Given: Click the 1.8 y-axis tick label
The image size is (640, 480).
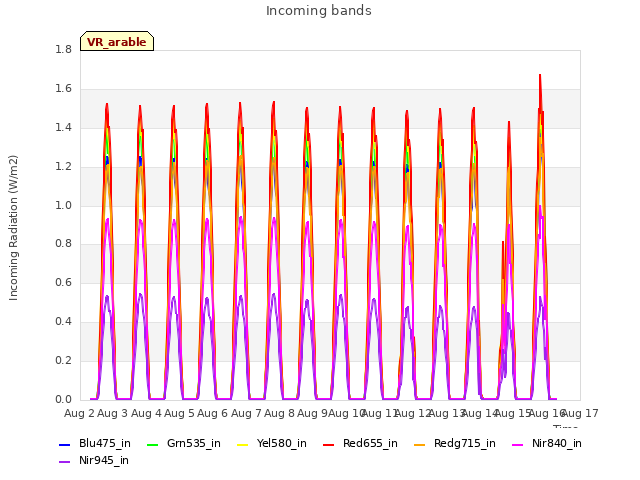Looking at the screenshot, I should point(63,49).
